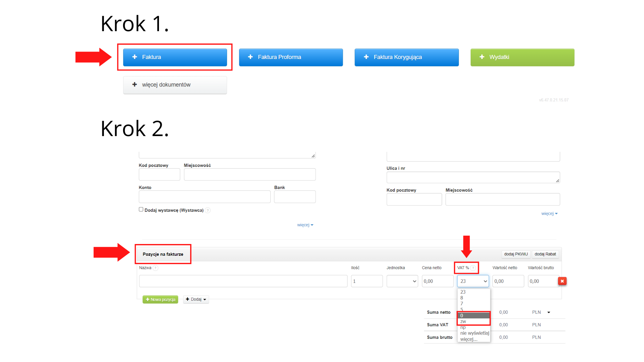Open the Dodaj dropdown button
This screenshot has height=362, width=644.
[x=196, y=299]
